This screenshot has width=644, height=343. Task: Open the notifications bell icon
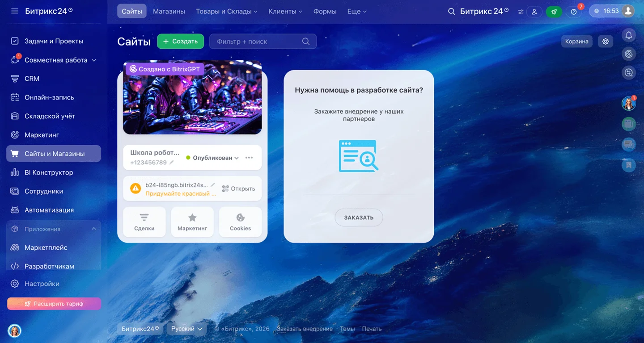click(629, 35)
